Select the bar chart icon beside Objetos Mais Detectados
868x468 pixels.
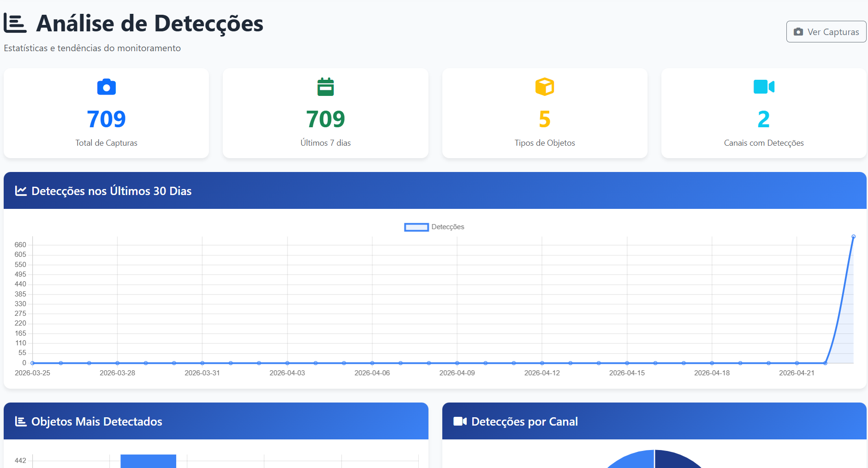(x=20, y=421)
